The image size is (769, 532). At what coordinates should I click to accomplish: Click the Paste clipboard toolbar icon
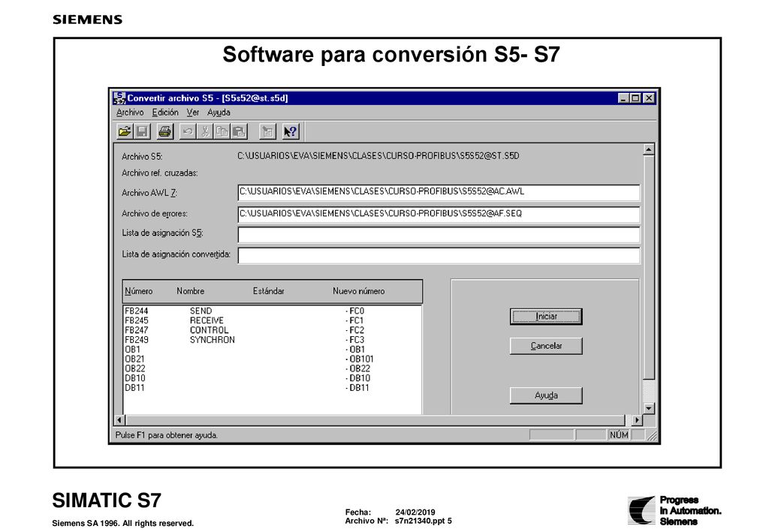tap(239, 131)
